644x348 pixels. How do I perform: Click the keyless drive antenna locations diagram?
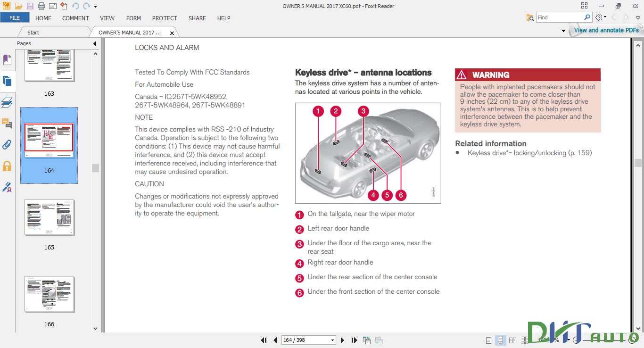coord(368,153)
